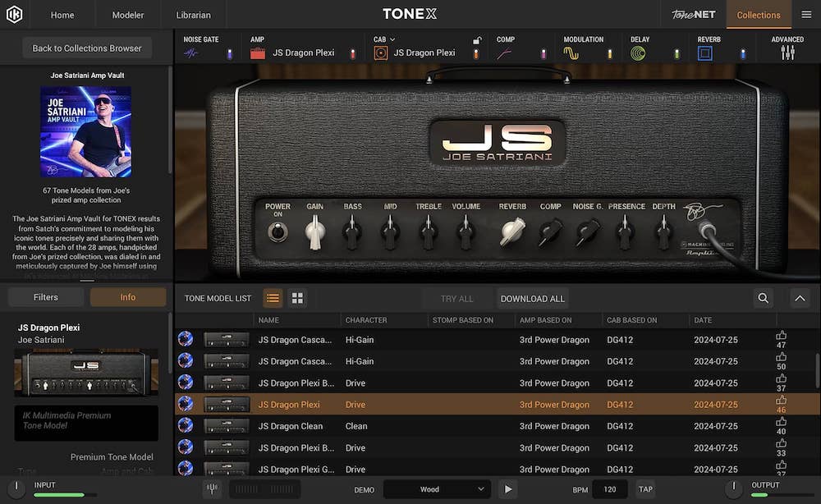Open the Advanced settings sliders icon
This screenshot has height=504, width=821.
pyautogui.click(x=787, y=51)
